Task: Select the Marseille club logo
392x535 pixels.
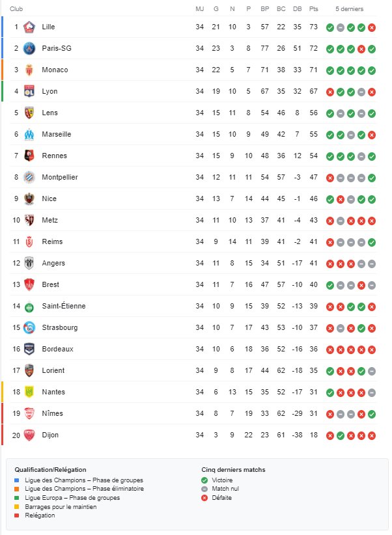Action: (x=29, y=135)
